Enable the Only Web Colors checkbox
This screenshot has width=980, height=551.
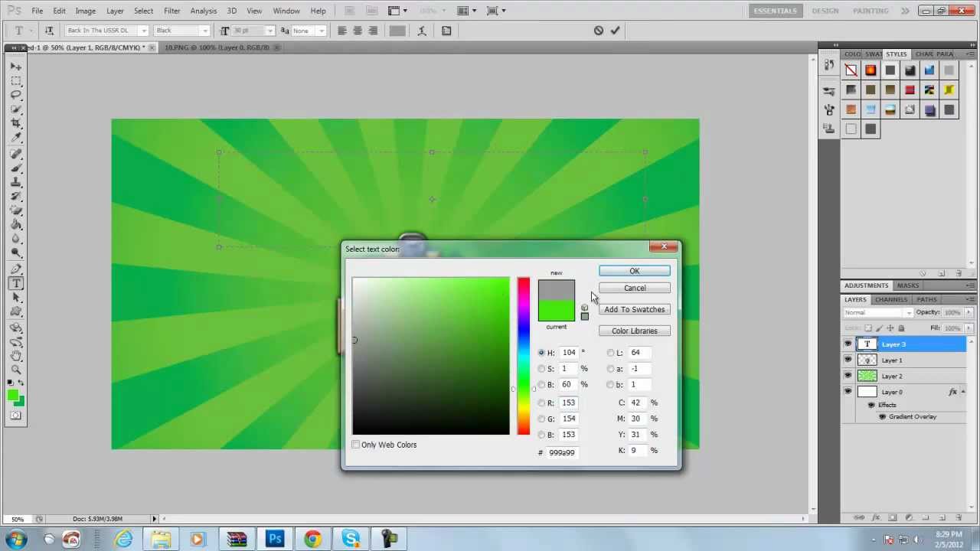356,445
